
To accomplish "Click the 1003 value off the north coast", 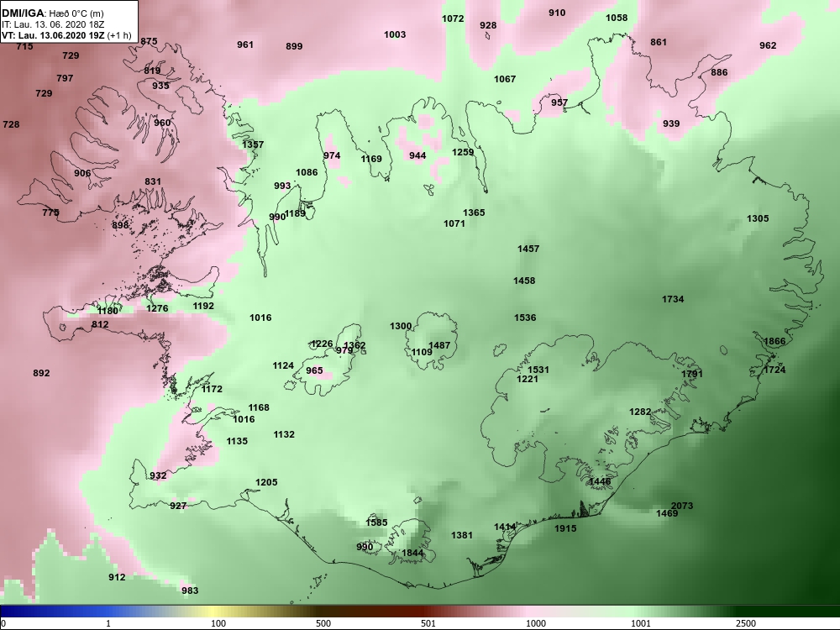I will pyautogui.click(x=395, y=34).
